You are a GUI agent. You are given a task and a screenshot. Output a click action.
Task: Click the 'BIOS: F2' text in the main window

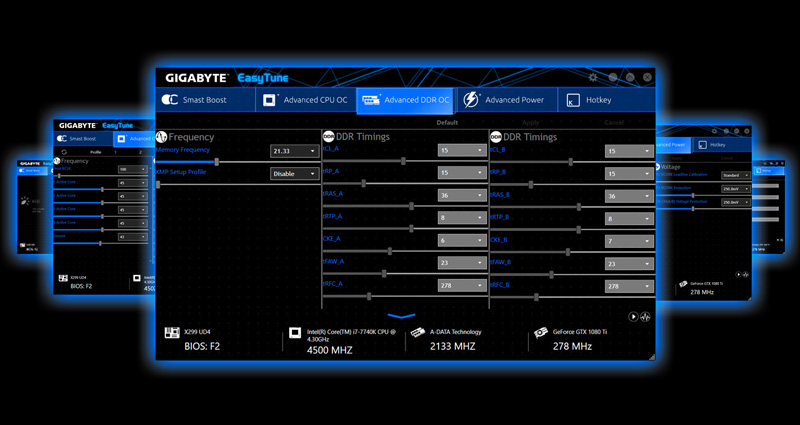tap(202, 346)
